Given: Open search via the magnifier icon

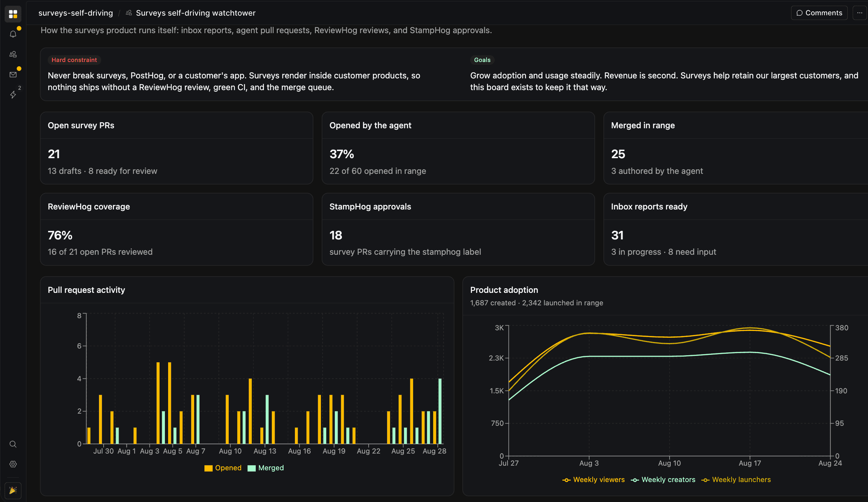Looking at the screenshot, I should pyautogui.click(x=13, y=444).
